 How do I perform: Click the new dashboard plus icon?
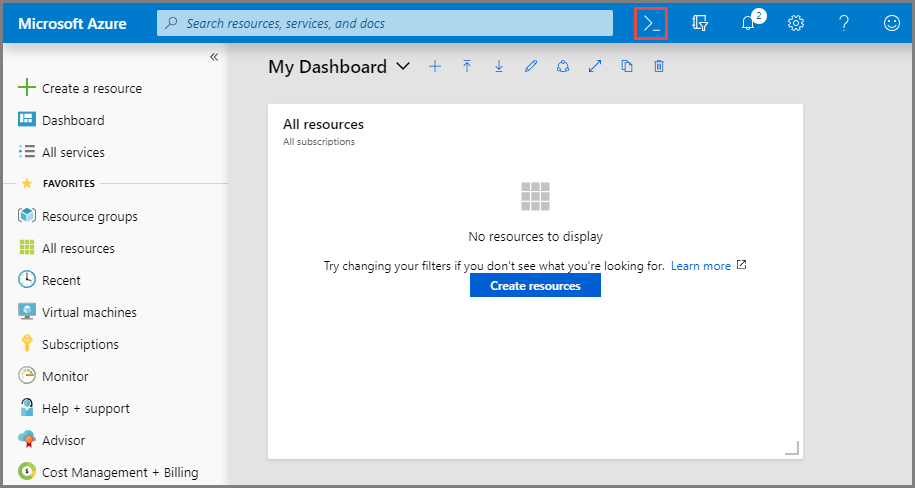435,67
